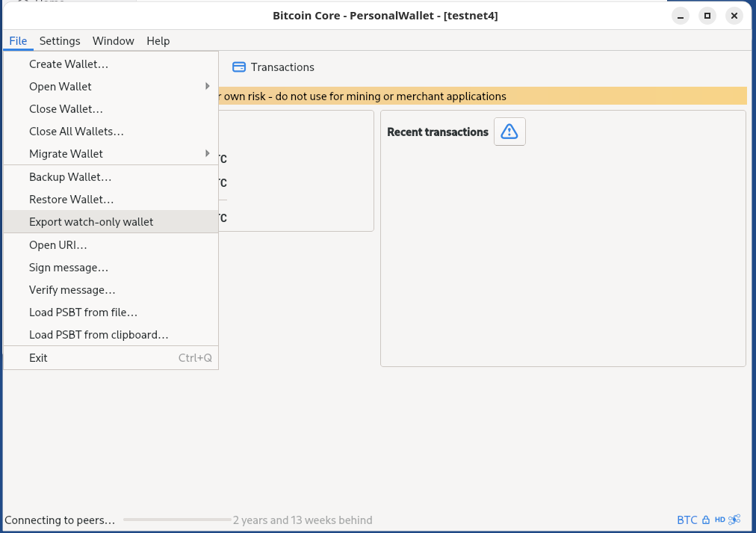Screen dimensions: 756x533
Task: Click the 'Connecting to peers…' status label
Action: [x=60, y=520]
